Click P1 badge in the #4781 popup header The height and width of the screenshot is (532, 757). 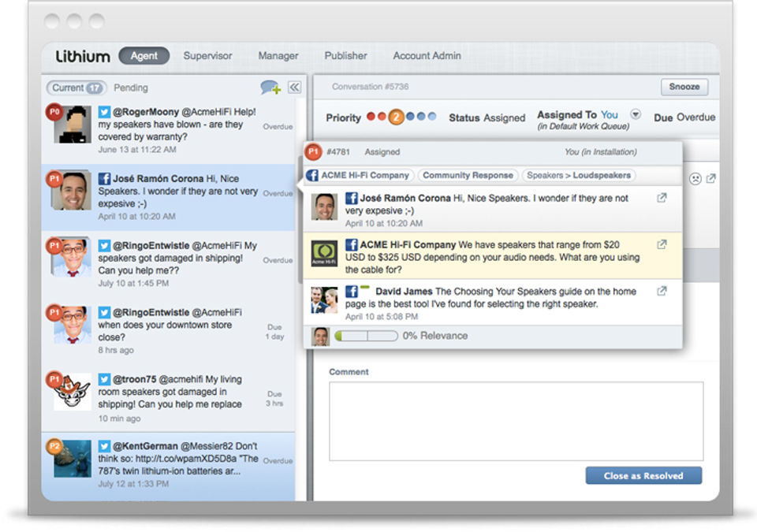point(313,151)
